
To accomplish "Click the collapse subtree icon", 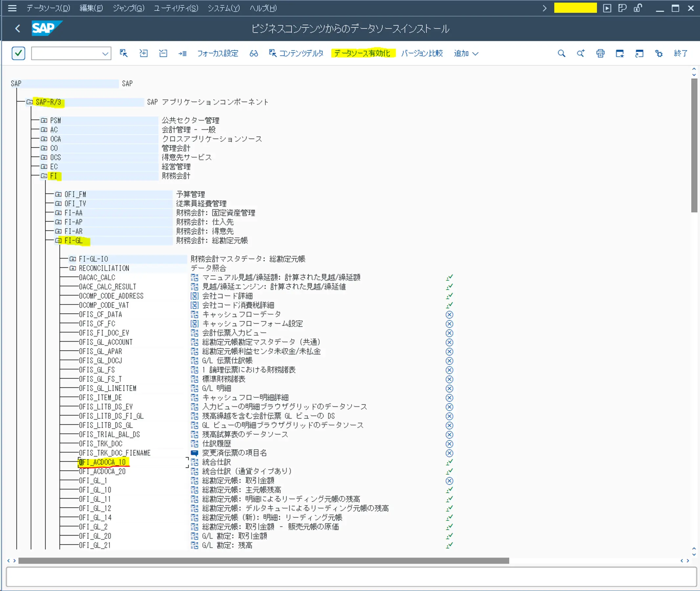I will [163, 53].
